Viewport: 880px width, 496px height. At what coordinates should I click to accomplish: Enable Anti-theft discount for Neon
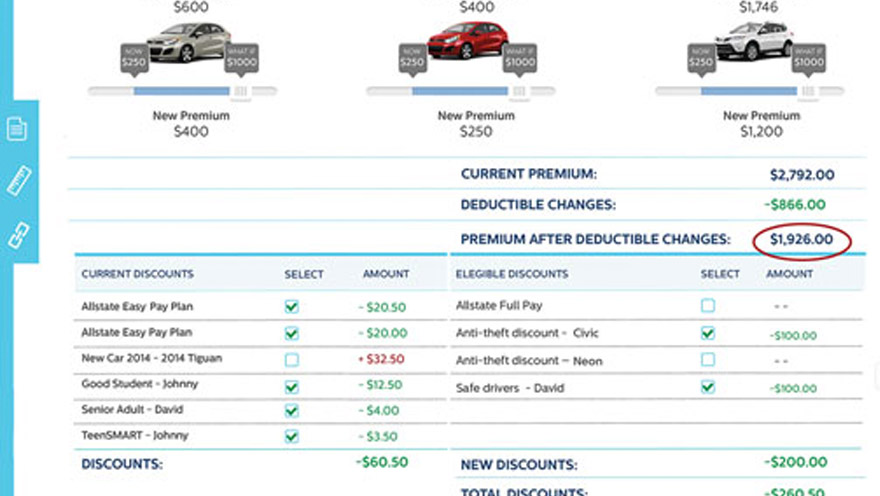coord(708,359)
